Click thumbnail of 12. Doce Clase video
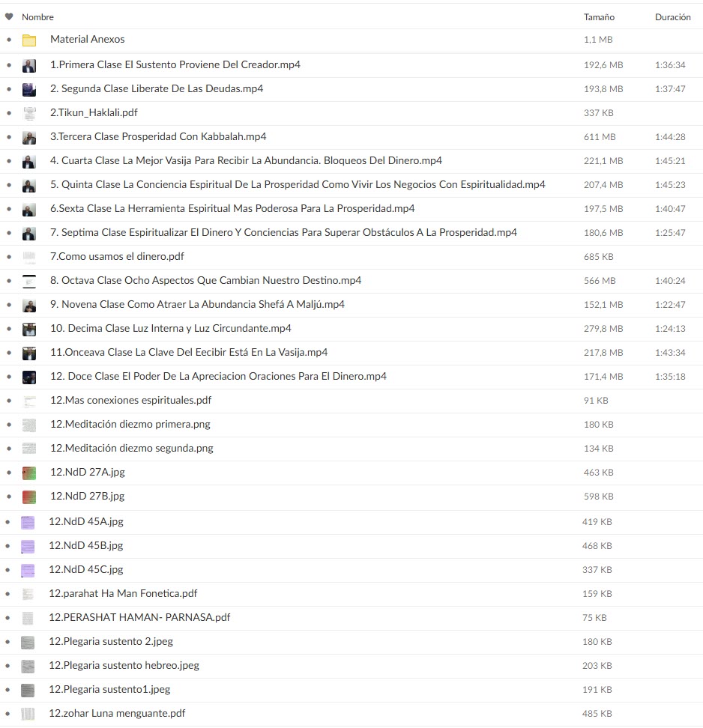Image resolution: width=703 pixels, height=728 pixels. click(x=29, y=377)
